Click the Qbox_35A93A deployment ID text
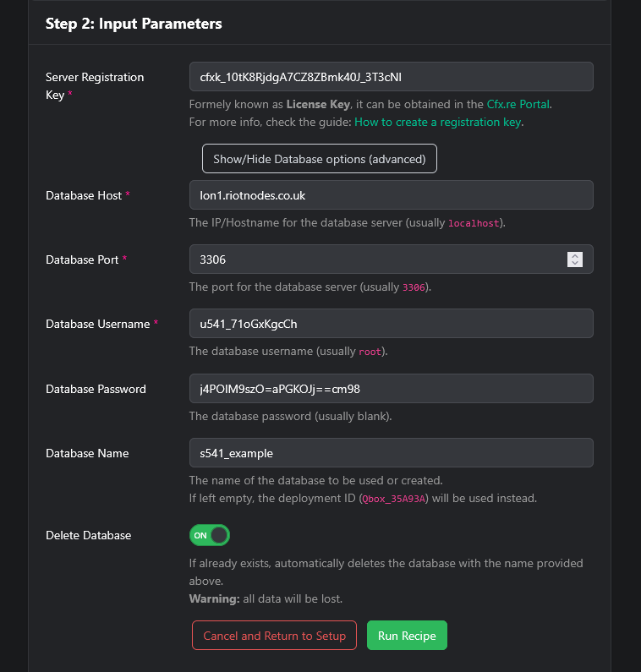This screenshot has height=672, width=641. pos(394,499)
